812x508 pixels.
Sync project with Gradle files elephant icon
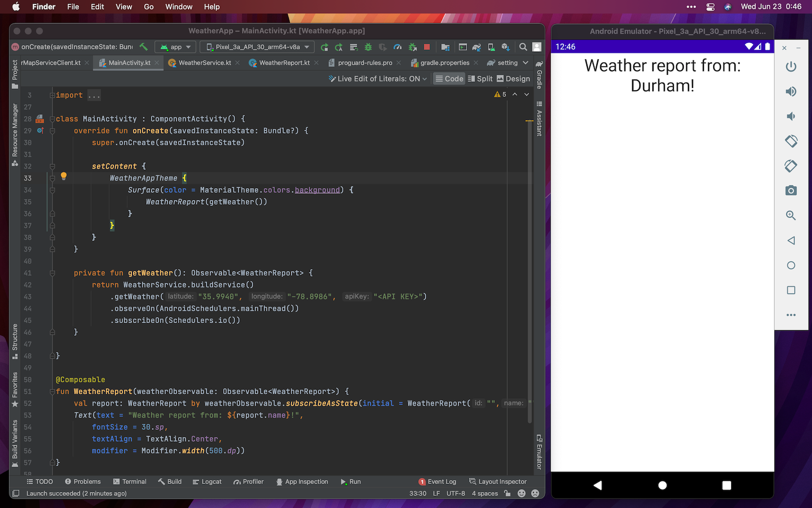[x=476, y=47]
